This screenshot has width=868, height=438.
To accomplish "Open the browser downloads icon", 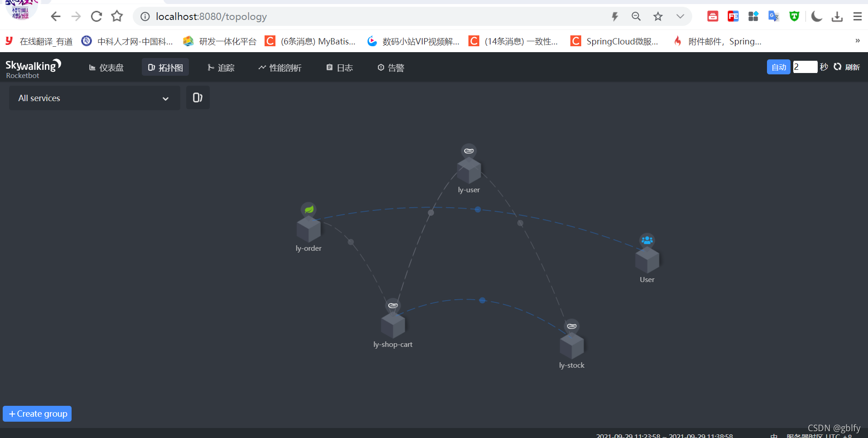I will (837, 17).
